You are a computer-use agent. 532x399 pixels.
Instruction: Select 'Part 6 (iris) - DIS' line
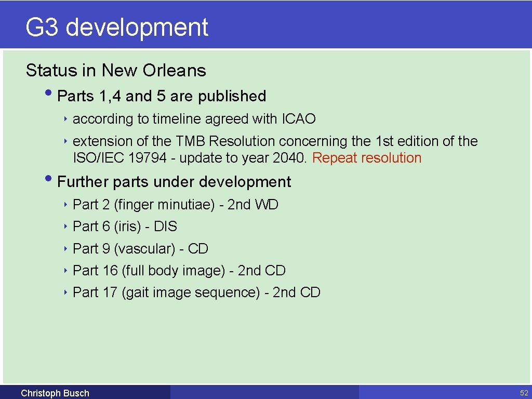125,227
